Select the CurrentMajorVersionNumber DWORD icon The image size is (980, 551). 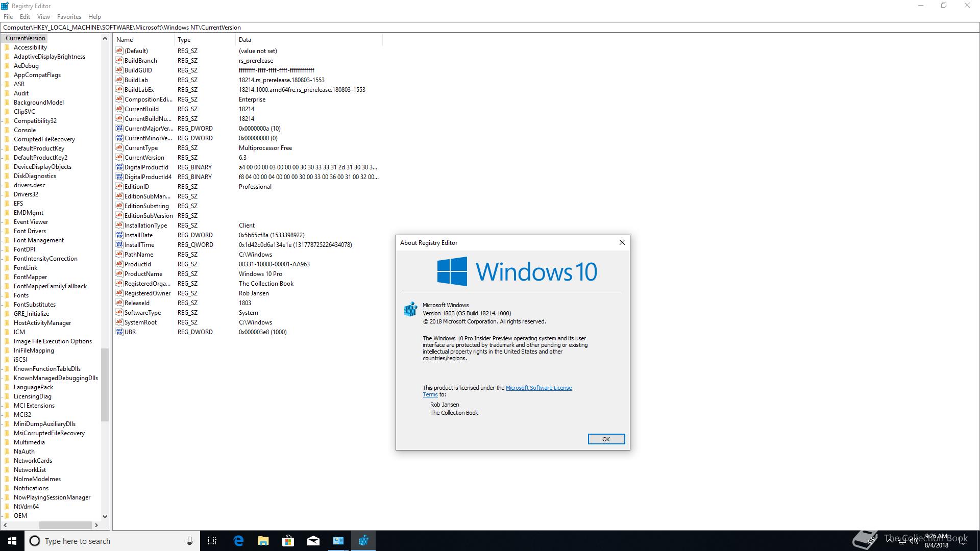coord(119,128)
